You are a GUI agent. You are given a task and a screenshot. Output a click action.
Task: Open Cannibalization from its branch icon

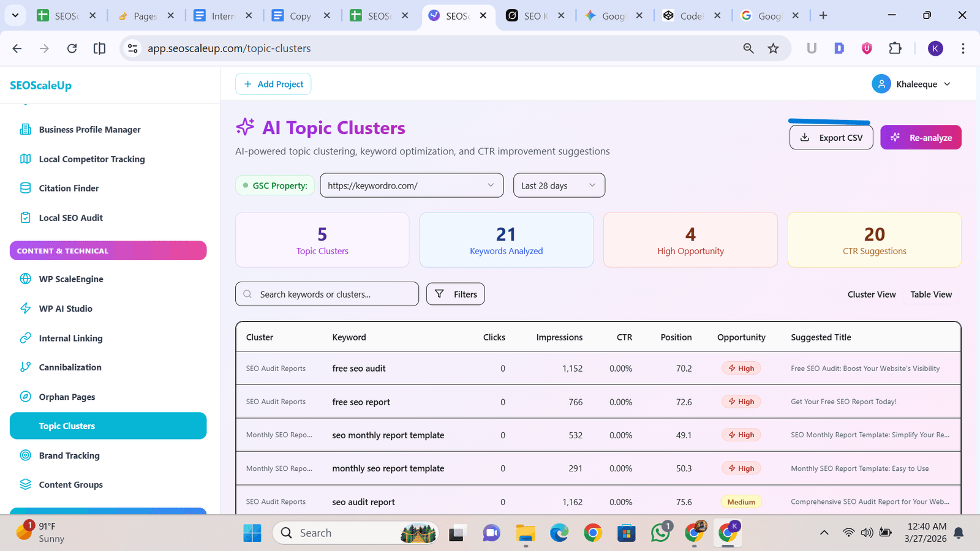pyautogui.click(x=25, y=367)
